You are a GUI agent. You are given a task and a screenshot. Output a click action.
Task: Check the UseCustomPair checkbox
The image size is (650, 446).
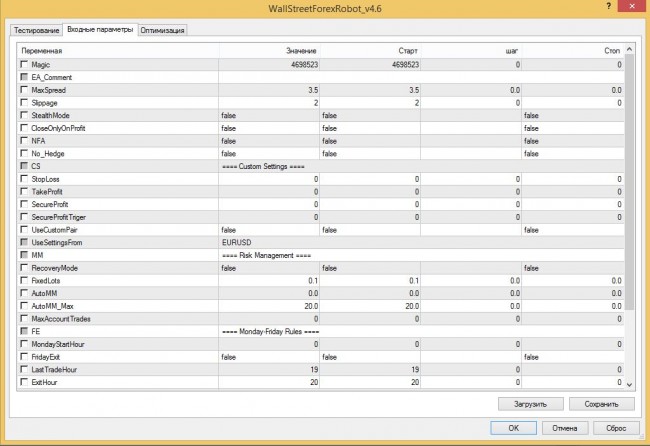24,229
